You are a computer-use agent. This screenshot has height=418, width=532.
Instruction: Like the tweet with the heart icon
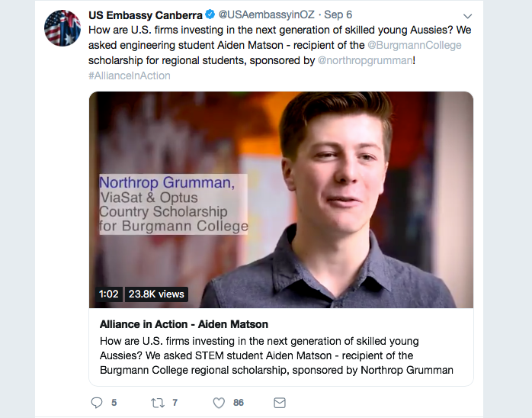[x=219, y=403]
